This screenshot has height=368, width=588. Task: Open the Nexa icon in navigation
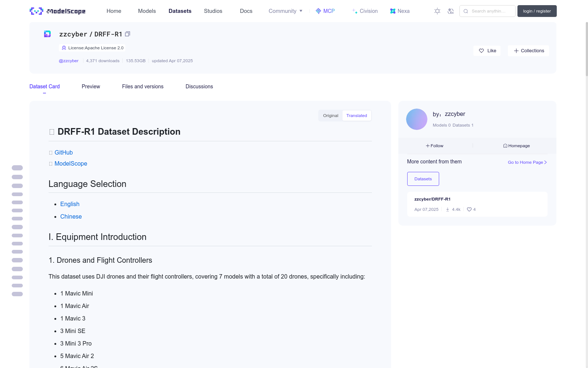click(x=393, y=11)
